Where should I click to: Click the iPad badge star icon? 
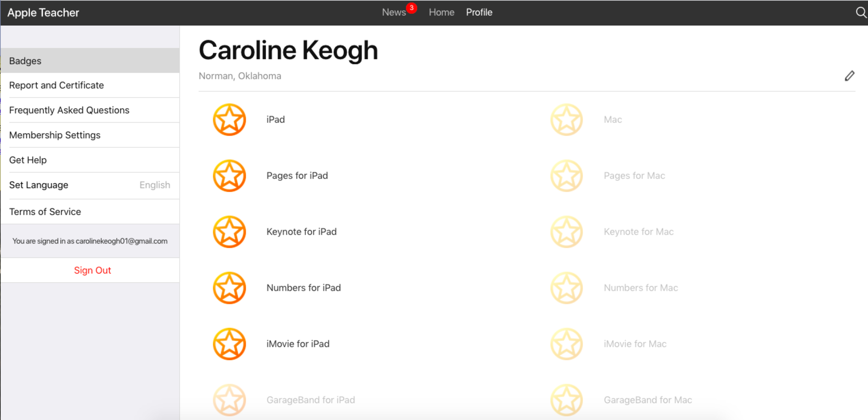pyautogui.click(x=229, y=120)
